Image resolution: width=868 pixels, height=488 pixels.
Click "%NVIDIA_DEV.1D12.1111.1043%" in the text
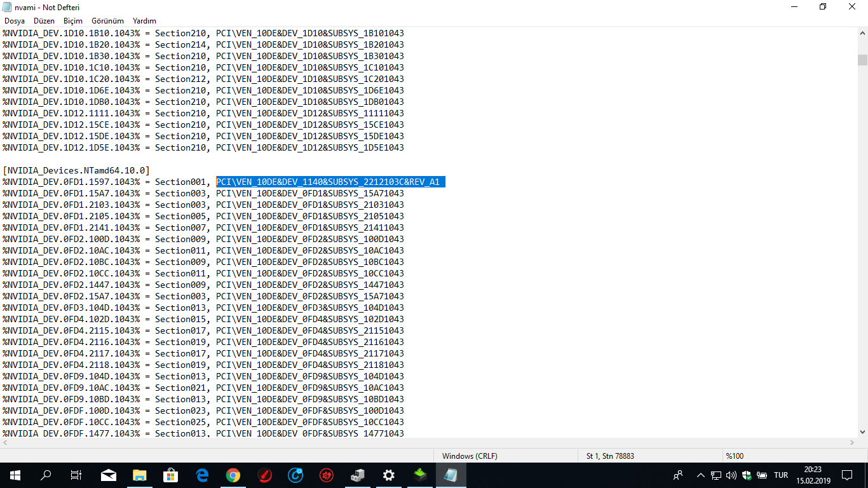point(71,113)
